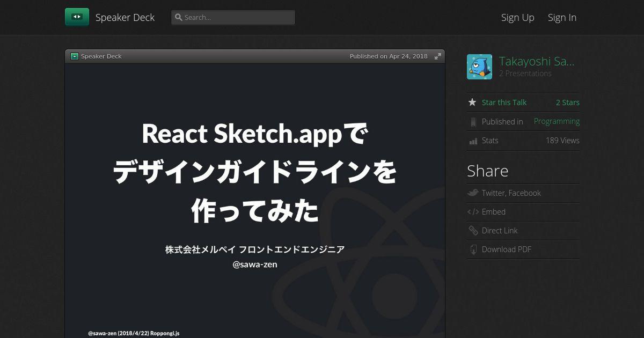Screen dimensions: 644x338
Task: Click the 189 Views stat
Action: point(562,141)
